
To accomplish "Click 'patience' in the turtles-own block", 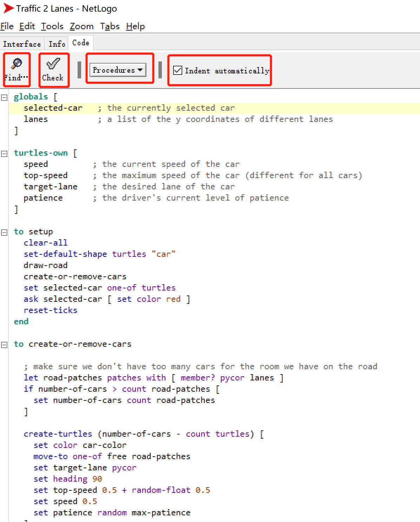I will 43,198.
